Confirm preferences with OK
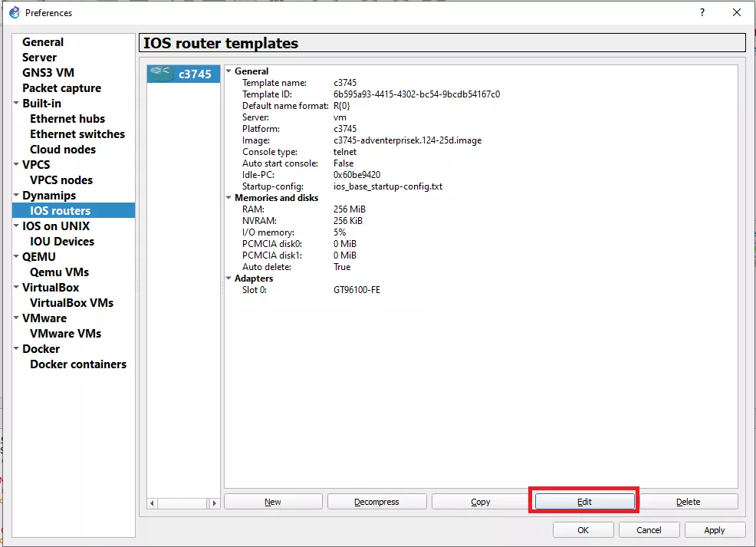This screenshot has height=547, width=756. [x=583, y=530]
